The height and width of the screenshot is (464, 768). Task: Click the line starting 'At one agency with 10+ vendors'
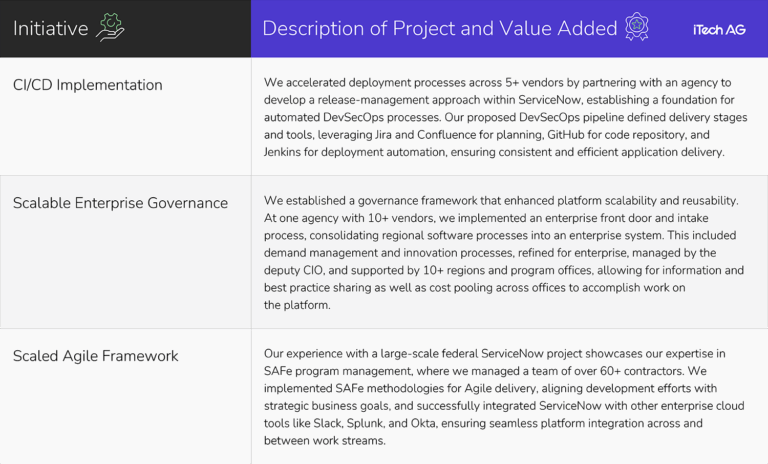pos(500,218)
